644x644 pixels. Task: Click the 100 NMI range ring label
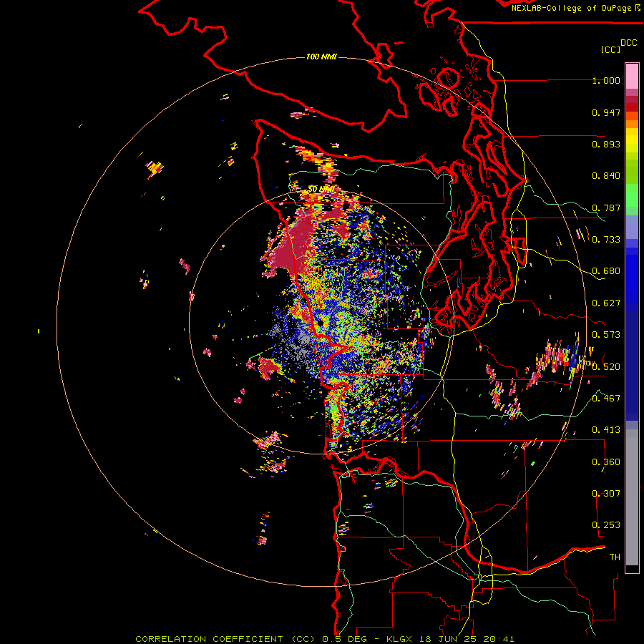[x=321, y=57]
